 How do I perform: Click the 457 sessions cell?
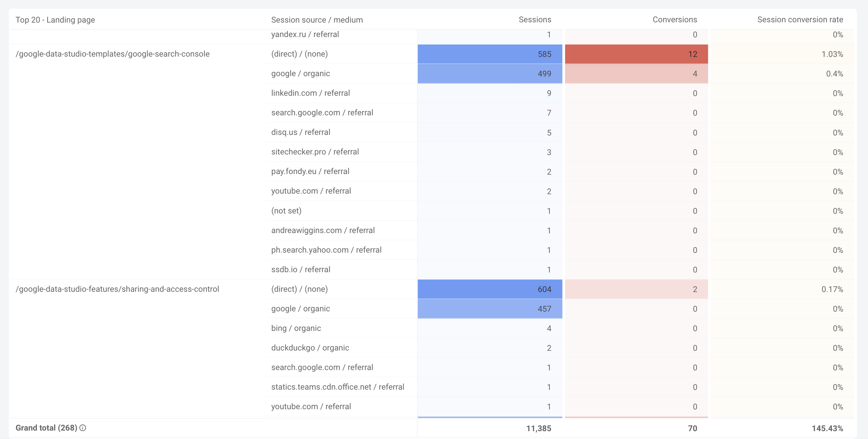490,309
